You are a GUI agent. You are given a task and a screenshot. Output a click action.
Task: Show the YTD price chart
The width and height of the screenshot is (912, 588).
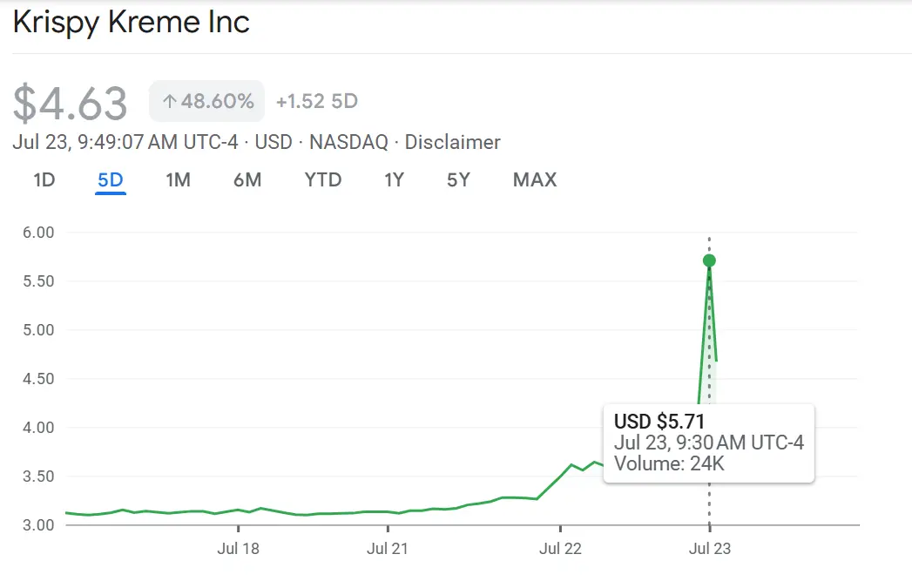[x=323, y=180]
